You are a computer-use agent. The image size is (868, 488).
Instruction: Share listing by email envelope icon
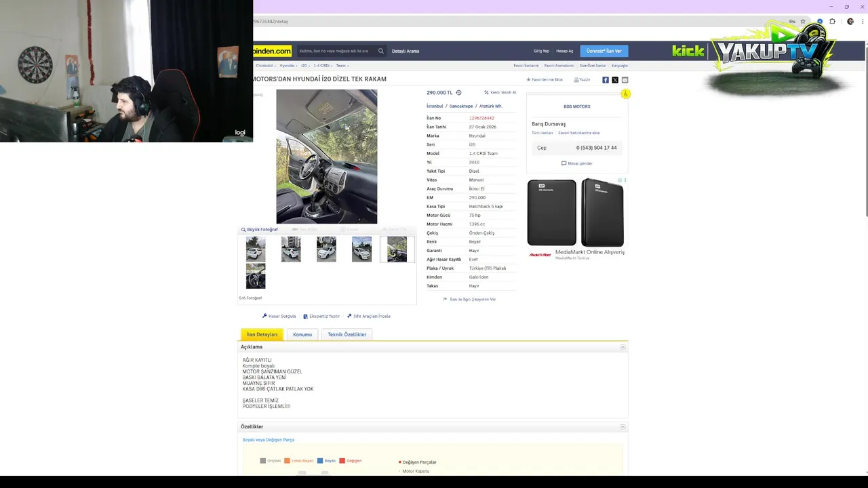click(x=625, y=80)
